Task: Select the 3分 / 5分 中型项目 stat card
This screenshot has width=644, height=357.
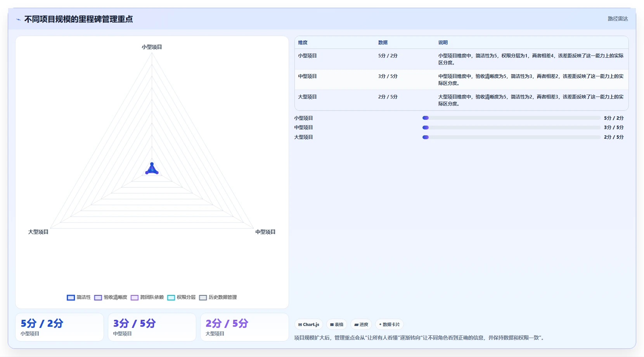Action: click(152, 327)
